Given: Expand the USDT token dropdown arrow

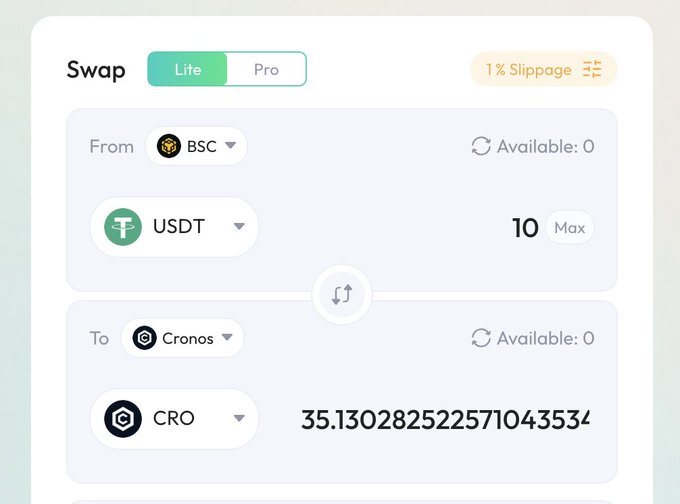Looking at the screenshot, I should [x=239, y=227].
